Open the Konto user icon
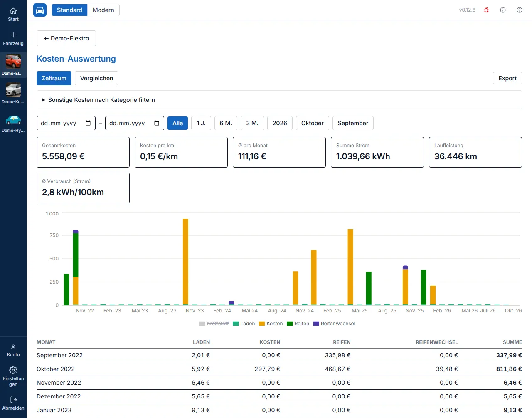The image size is (532, 418). [13, 347]
